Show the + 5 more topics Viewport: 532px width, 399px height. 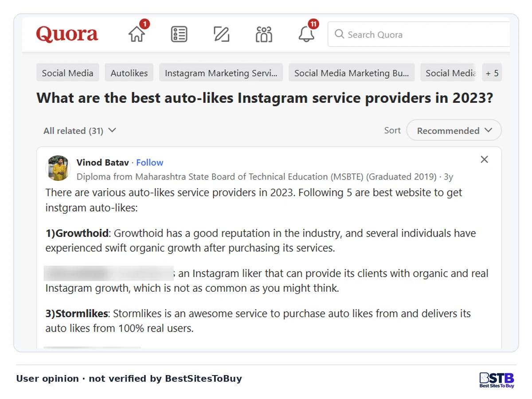[x=492, y=73]
